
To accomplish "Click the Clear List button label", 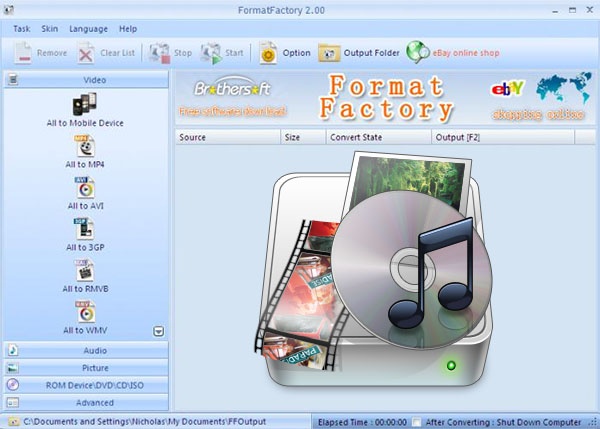I will click(117, 53).
